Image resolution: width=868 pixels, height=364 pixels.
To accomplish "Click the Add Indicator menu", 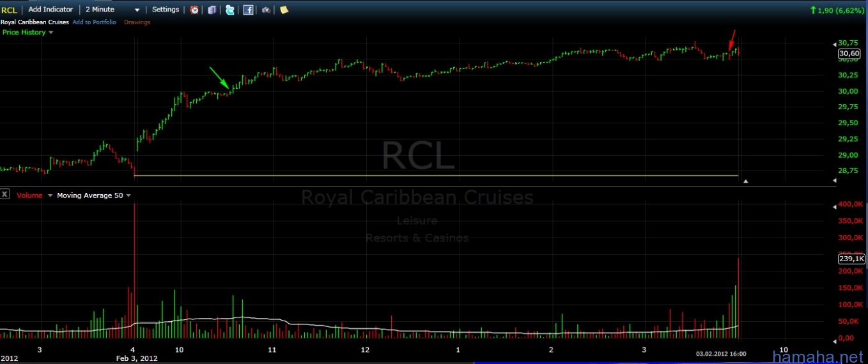I will pos(50,10).
